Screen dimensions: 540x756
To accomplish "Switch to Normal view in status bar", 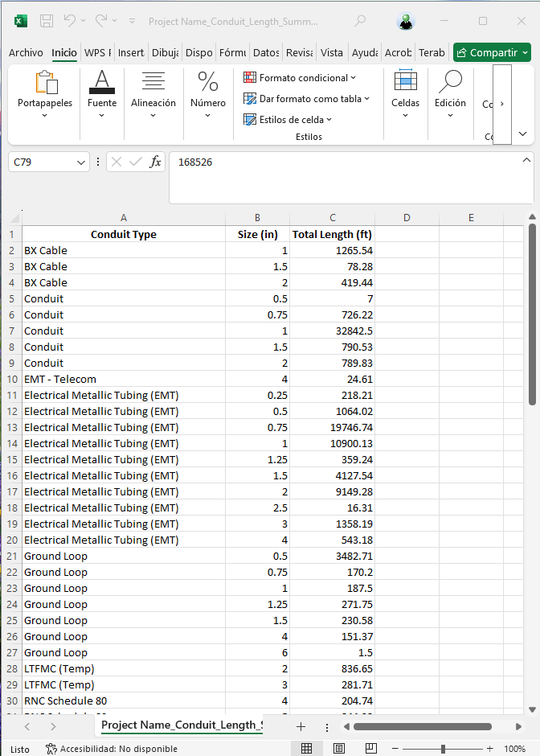I will click(306, 749).
